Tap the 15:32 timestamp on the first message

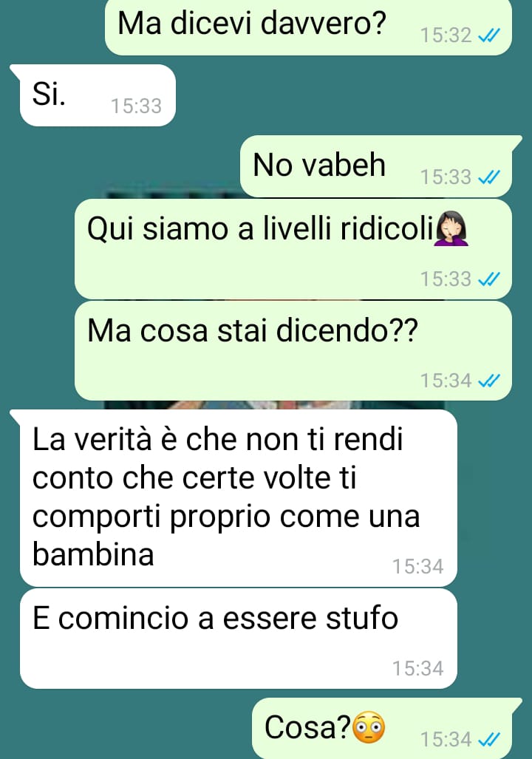pyautogui.click(x=446, y=35)
